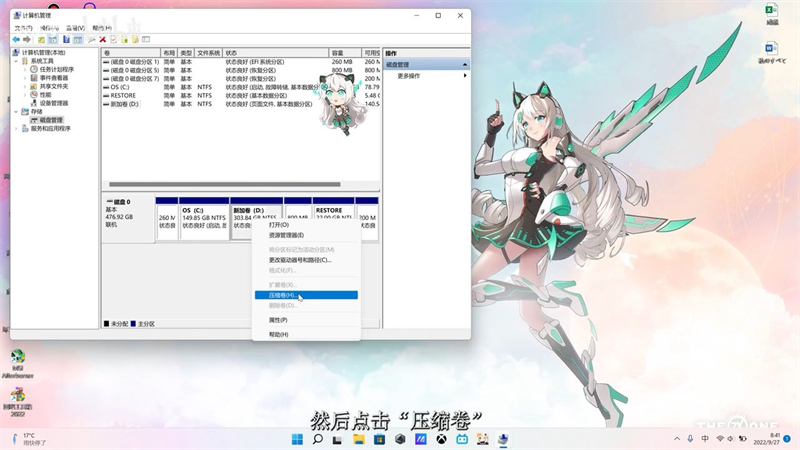The image size is (800, 450).
Task: Click the Wi-Fi network tray icon
Action: click(720, 439)
